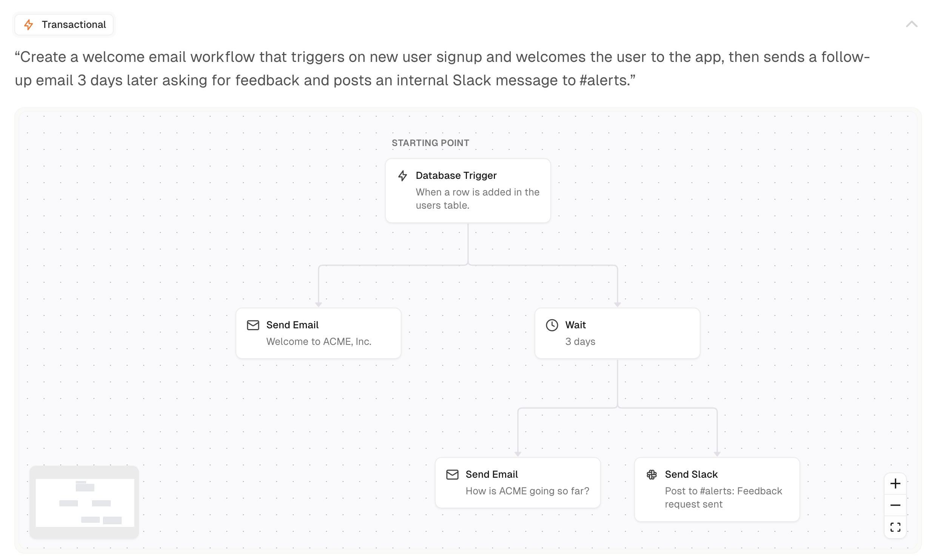Viewport: 940px width, 560px height.
Task: Click the clock icon on the Wait node
Action: point(552,325)
